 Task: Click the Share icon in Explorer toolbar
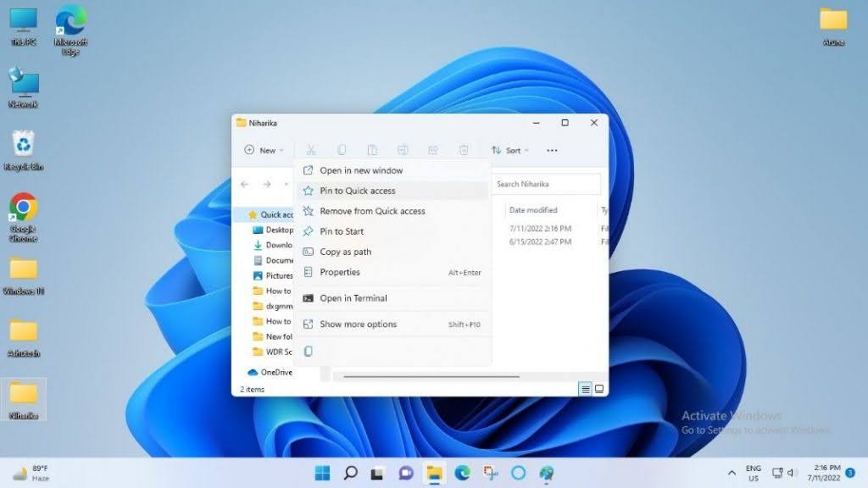(433, 150)
